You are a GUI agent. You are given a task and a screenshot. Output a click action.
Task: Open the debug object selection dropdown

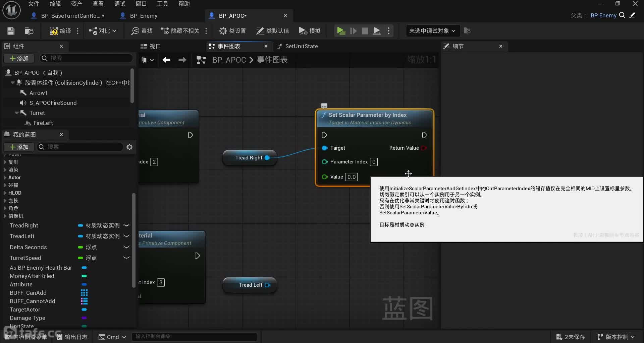(432, 31)
